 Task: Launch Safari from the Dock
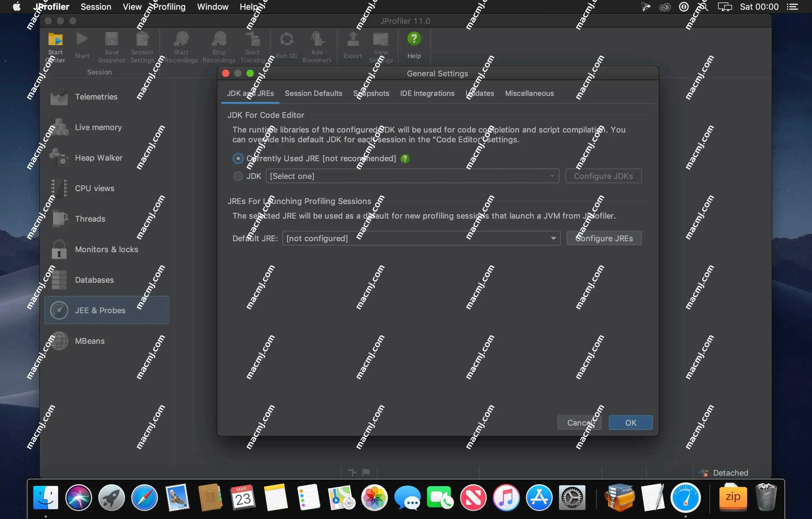point(144,497)
